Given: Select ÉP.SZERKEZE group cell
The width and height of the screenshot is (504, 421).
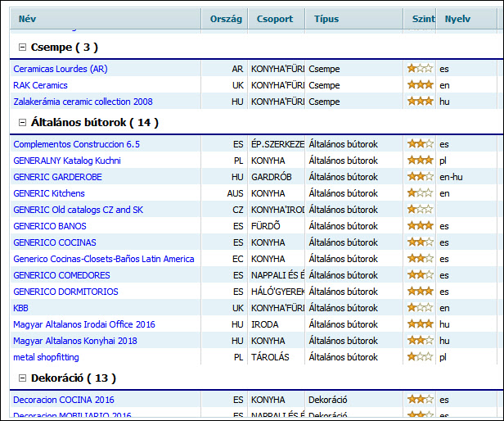Looking at the screenshot, I should click(x=276, y=144).
